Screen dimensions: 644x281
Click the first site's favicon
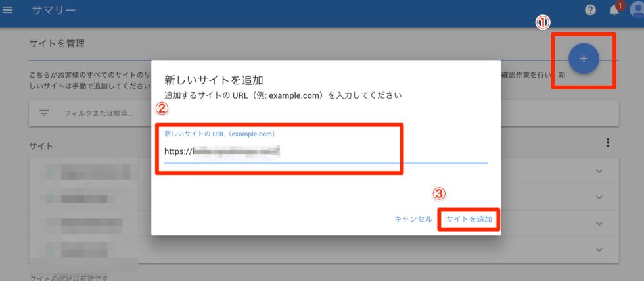point(49,172)
